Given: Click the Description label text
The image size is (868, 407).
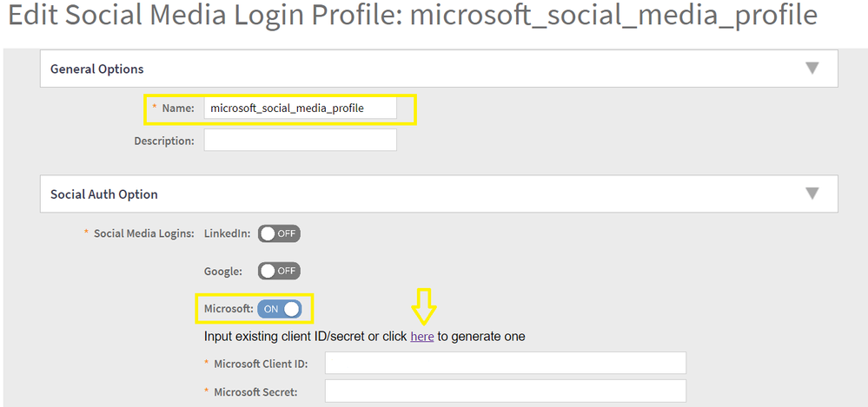Looking at the screenshot, I should [x=163, y=140].
